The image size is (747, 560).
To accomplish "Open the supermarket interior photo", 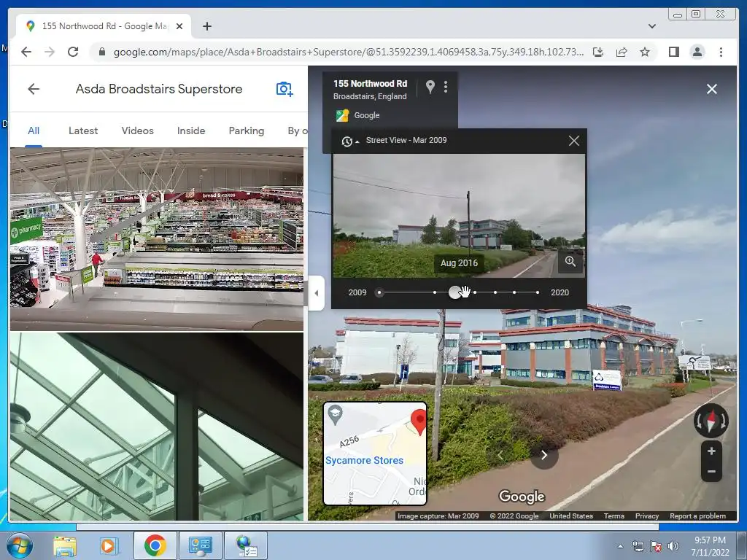I will tap(157, 238).
